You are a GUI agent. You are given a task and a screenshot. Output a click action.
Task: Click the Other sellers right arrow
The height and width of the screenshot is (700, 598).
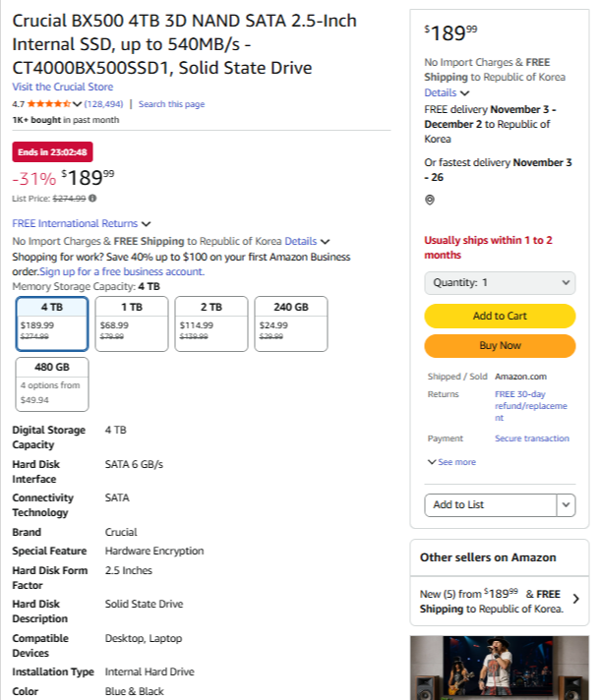tap(575, 598)
